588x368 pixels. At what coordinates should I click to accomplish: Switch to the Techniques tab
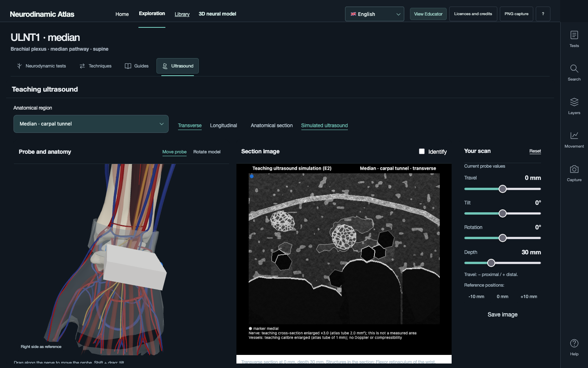click(96, 66)
